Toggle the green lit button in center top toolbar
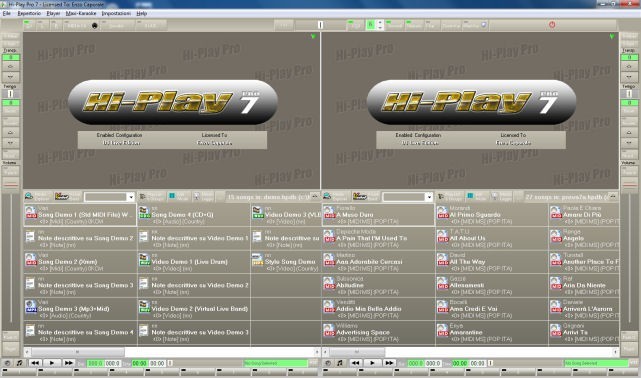Screen dimensions: 641x378 [x=370, y=25]
